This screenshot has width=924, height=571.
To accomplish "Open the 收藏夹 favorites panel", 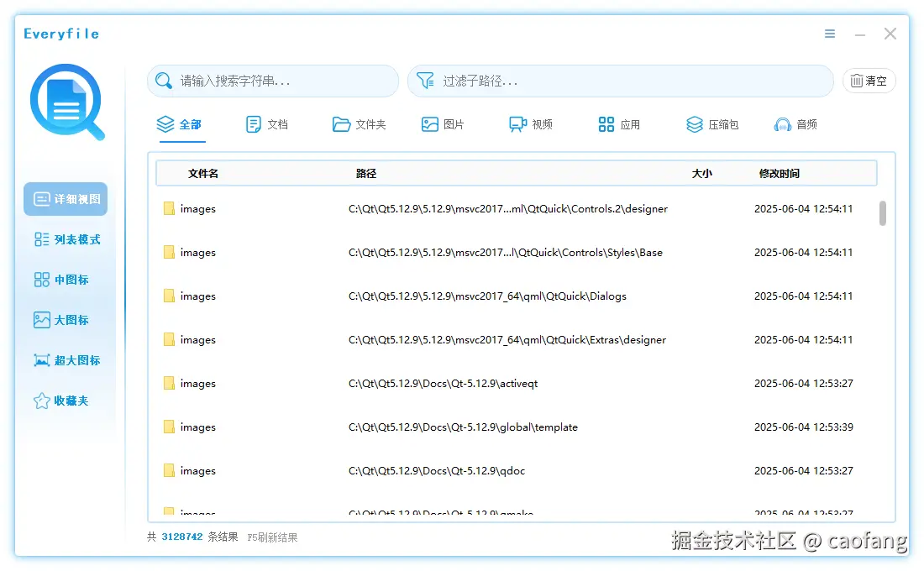I will [x=65, y=401].
